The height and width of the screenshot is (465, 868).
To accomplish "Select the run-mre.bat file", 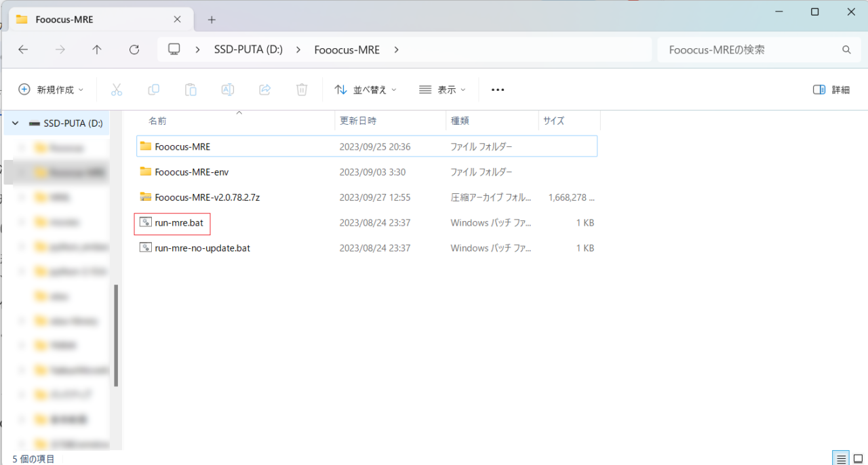I will 179,222.
